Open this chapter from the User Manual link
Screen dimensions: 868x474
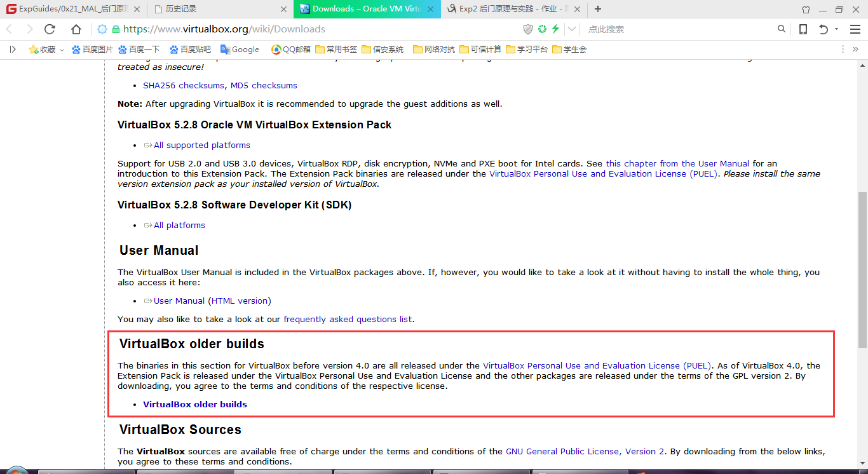pos(677,163)
